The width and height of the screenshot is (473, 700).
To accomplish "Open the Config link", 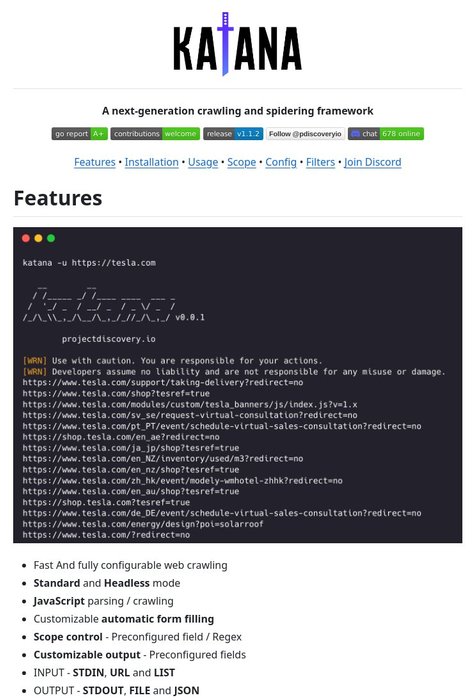I will coord(281,162).
